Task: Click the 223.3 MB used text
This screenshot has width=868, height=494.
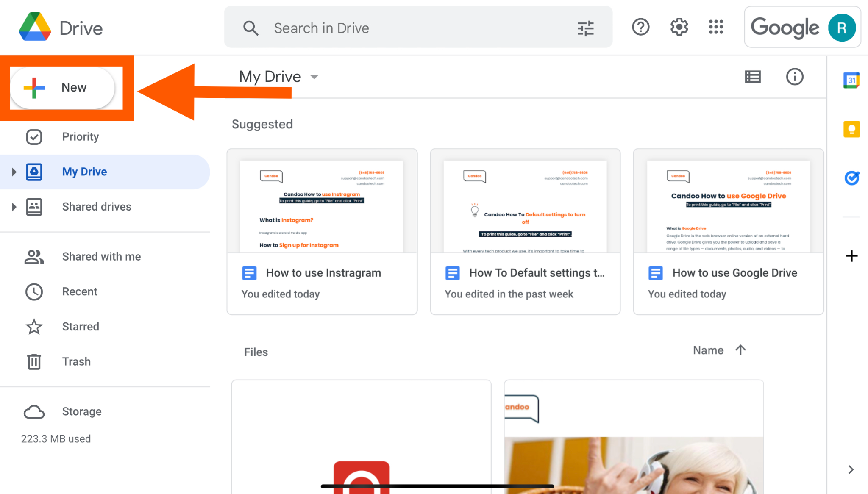Action: click(x=56, y=439)
